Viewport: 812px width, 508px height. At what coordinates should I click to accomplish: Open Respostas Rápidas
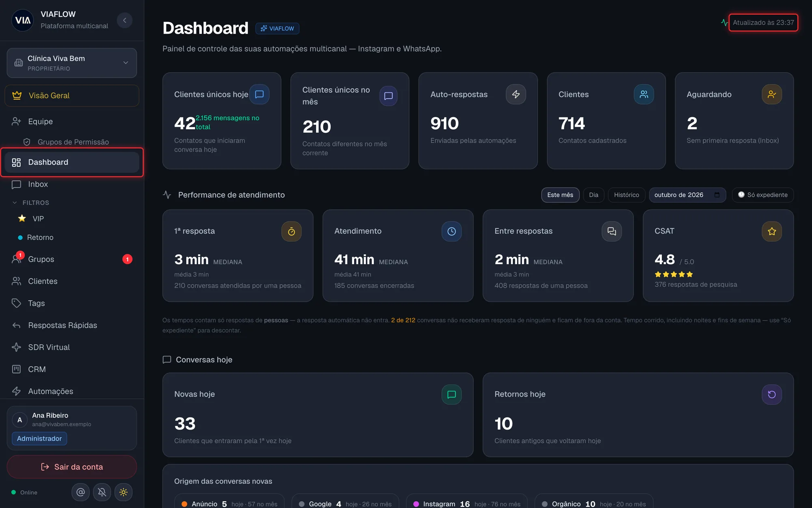(x=72, y=325)
